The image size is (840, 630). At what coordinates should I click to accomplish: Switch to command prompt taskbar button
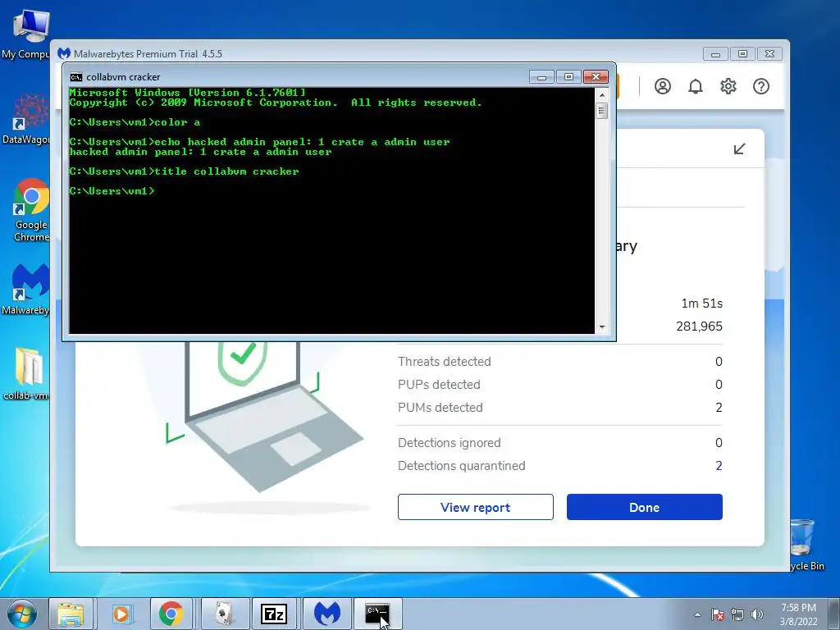(x=377, y=614)
